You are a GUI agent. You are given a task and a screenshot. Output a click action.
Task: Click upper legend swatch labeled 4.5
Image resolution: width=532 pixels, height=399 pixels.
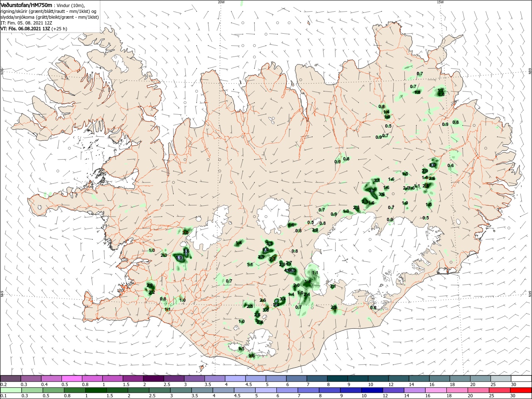pos(256,378)
